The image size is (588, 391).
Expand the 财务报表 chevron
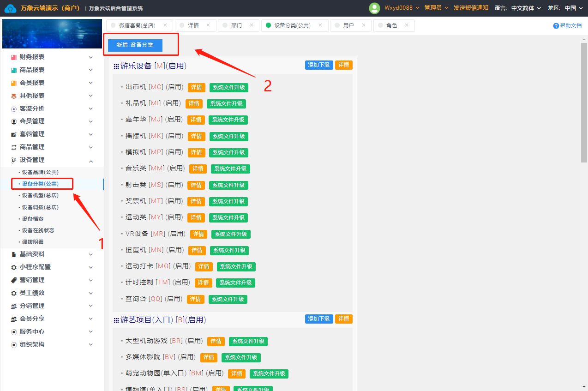pos(91,57)
